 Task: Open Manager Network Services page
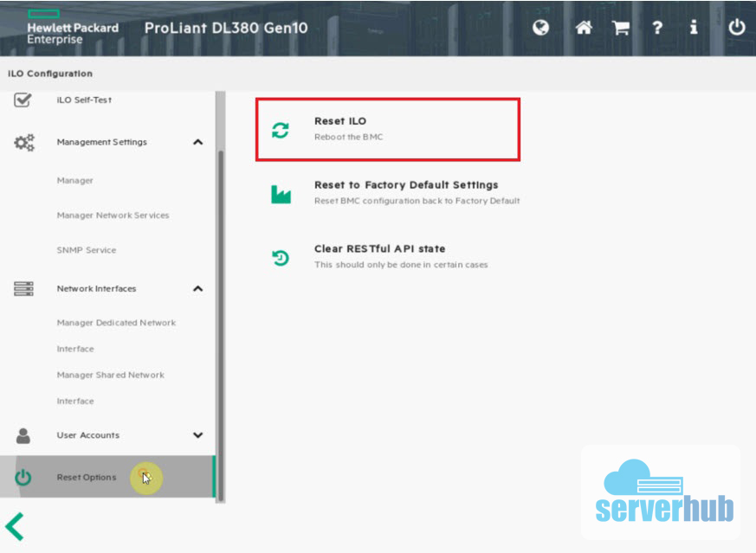(x=113, y=215)
